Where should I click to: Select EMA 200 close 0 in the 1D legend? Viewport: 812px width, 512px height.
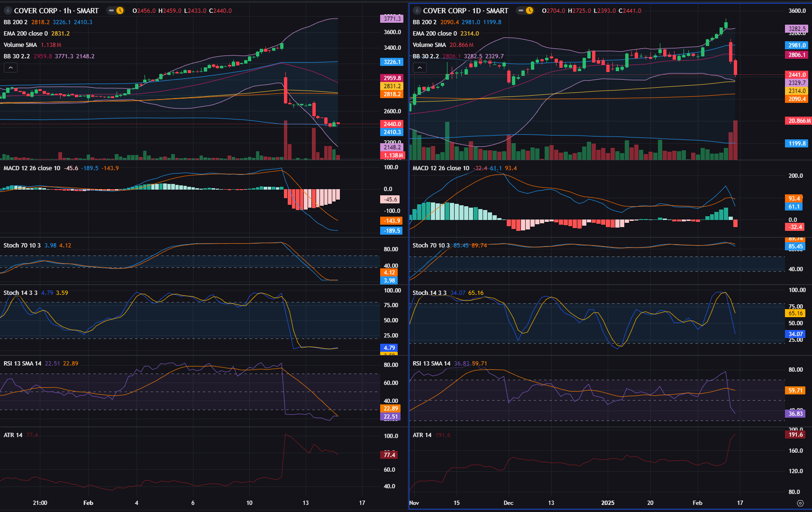click(435, 34)
